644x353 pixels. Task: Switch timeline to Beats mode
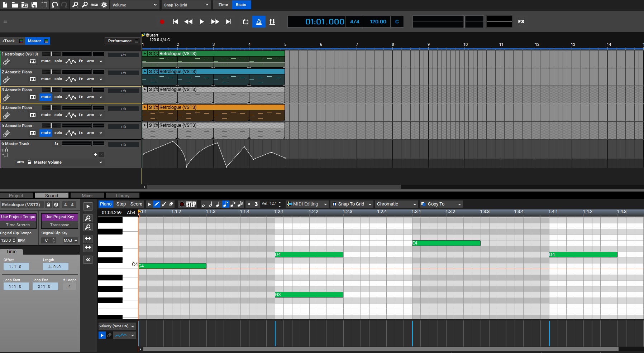pyautogui.click(x=241, y=5)
